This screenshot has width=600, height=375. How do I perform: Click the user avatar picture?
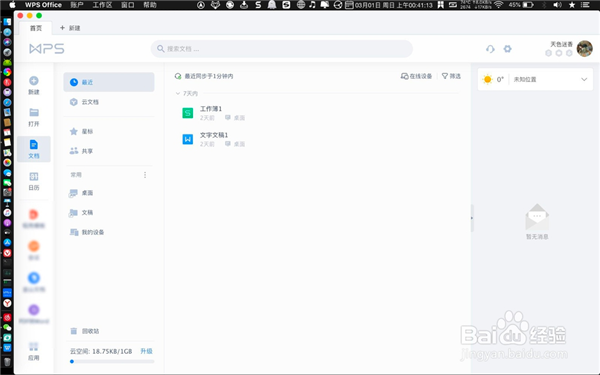[x=585, y=49]
